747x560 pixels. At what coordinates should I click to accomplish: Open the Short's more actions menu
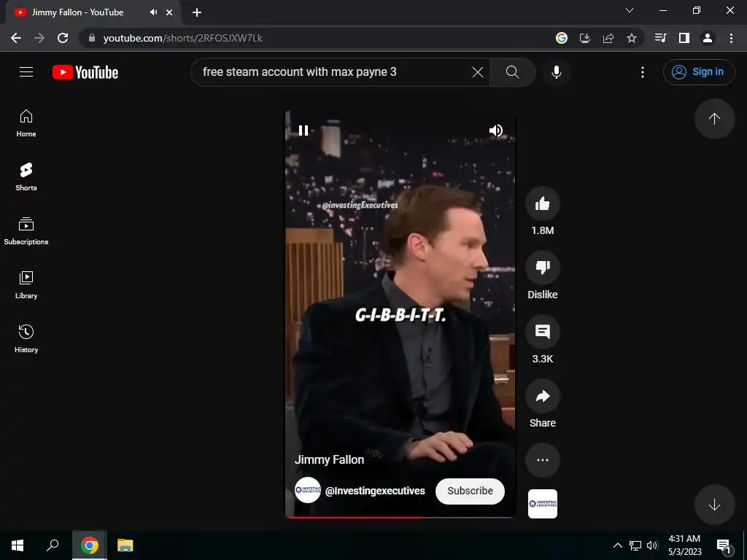coord(542,460)
